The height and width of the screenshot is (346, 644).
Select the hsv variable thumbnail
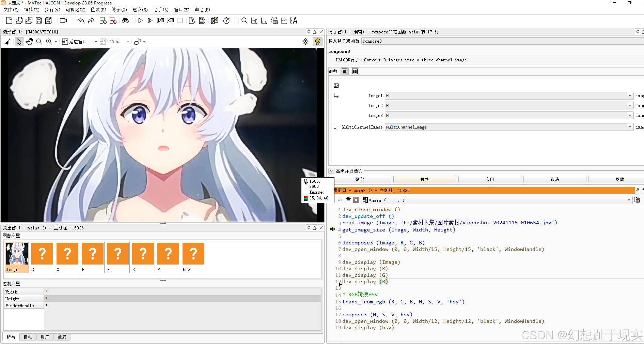click(x=193, y=257)
